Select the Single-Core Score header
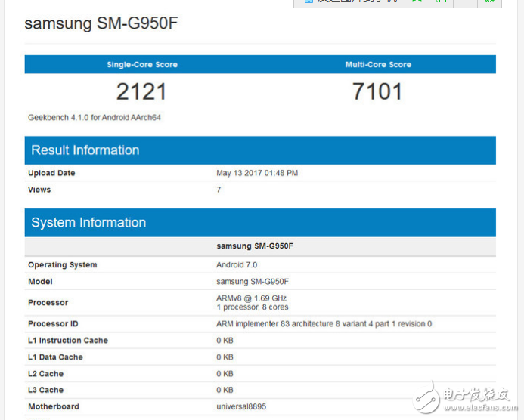This screenshot has width=524, height=420. [142, 65]
